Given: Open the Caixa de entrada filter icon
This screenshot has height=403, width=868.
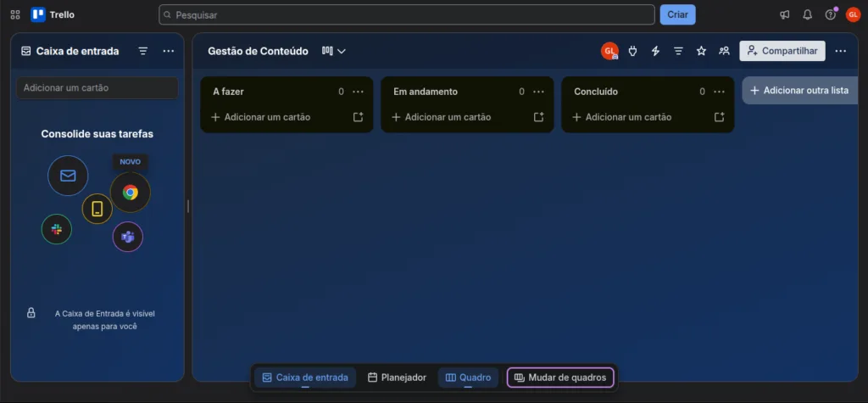Looking at the screenshot, I should [142, 51].
